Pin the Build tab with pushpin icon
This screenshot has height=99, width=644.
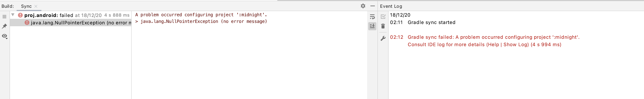[x=4, y=26]
